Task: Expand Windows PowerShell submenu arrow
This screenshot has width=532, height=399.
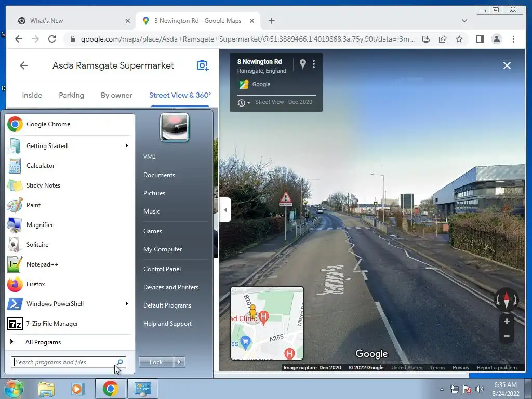Action: tap(127, 303)
